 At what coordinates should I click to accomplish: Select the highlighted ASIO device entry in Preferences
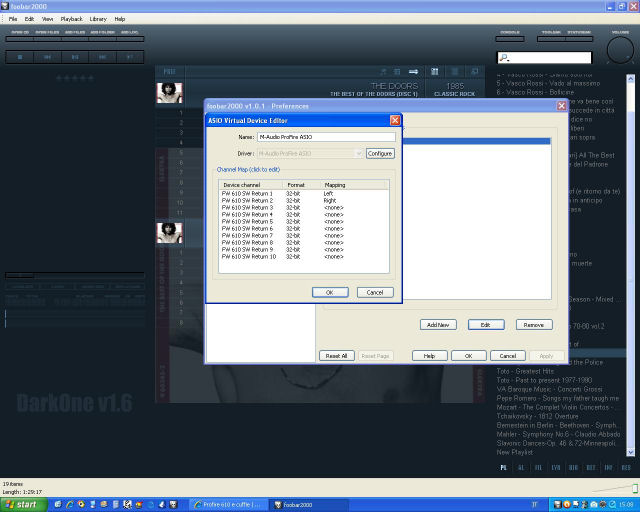click(x=476, y=141)
